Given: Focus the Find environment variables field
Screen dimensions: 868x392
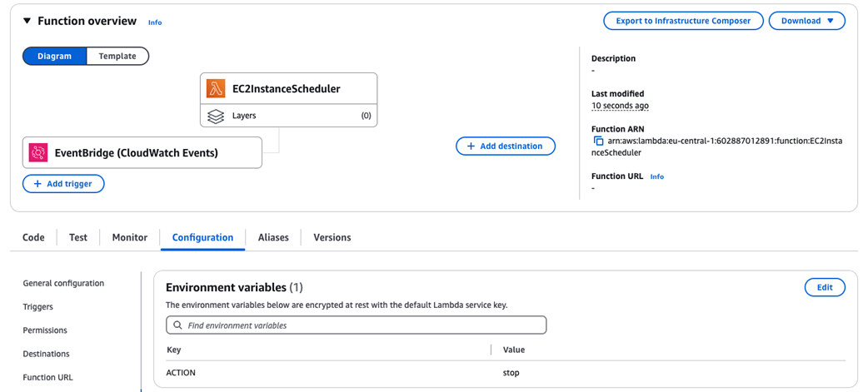Looking at the screenshot, I should pos(364,325).
